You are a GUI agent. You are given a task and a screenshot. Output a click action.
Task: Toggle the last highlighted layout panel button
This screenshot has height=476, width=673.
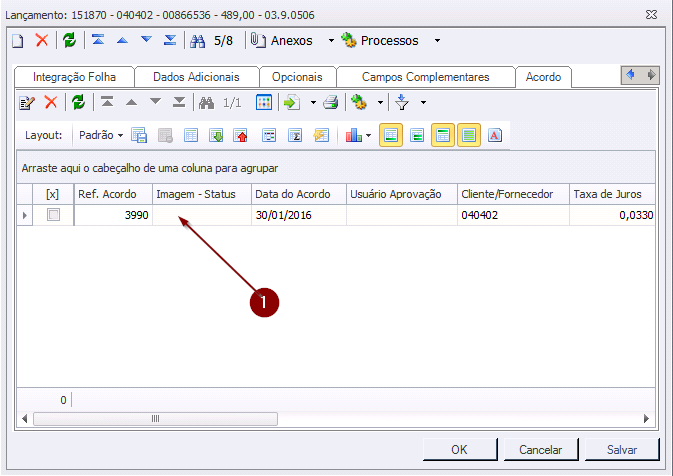pyautogui.click(x=469, y=135)
